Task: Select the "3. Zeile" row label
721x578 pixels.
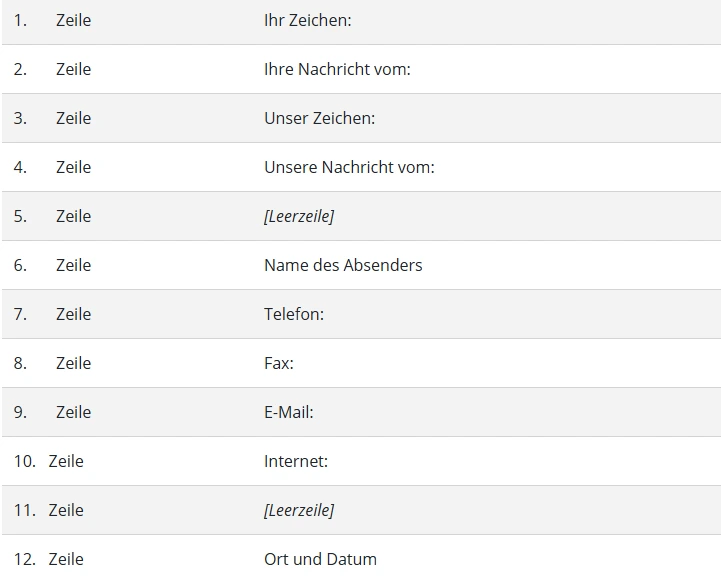Action: pos(52,118)
